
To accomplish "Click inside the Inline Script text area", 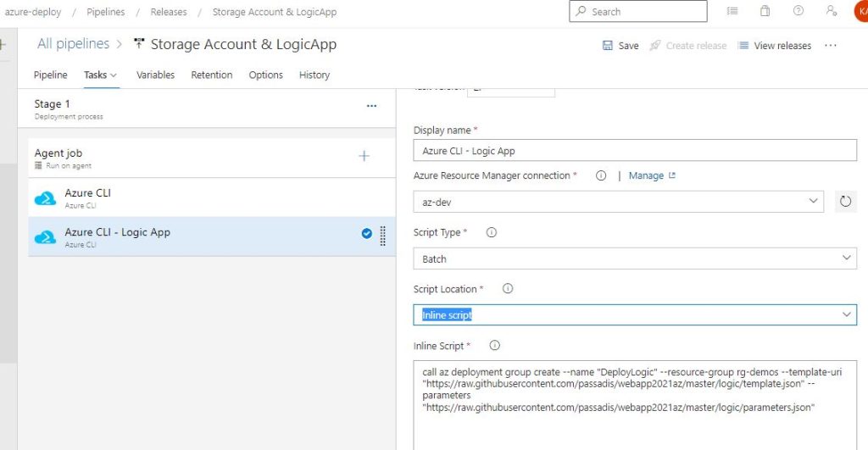I will (x=635, y=405).
